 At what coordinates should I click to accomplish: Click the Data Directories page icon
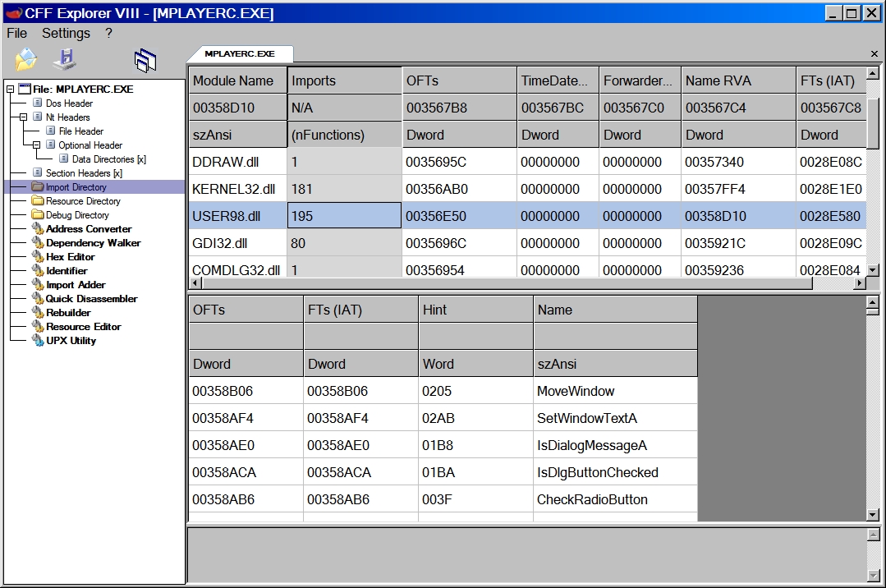pyautogui.click(x=64, y=158)
